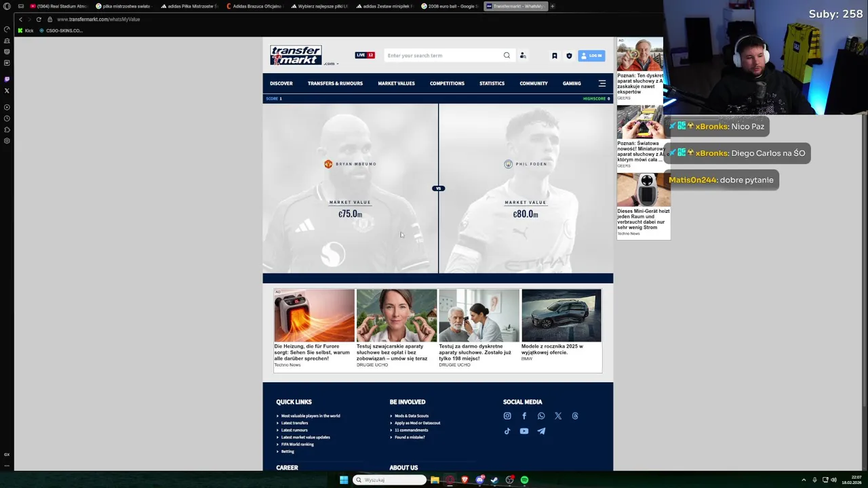Open the heater ad thumbnail 'Die Heizung, die für Furore sorgt'
The width and height of the screenshot is (868, 488).
pyautogui.click(x=314, y=316)
